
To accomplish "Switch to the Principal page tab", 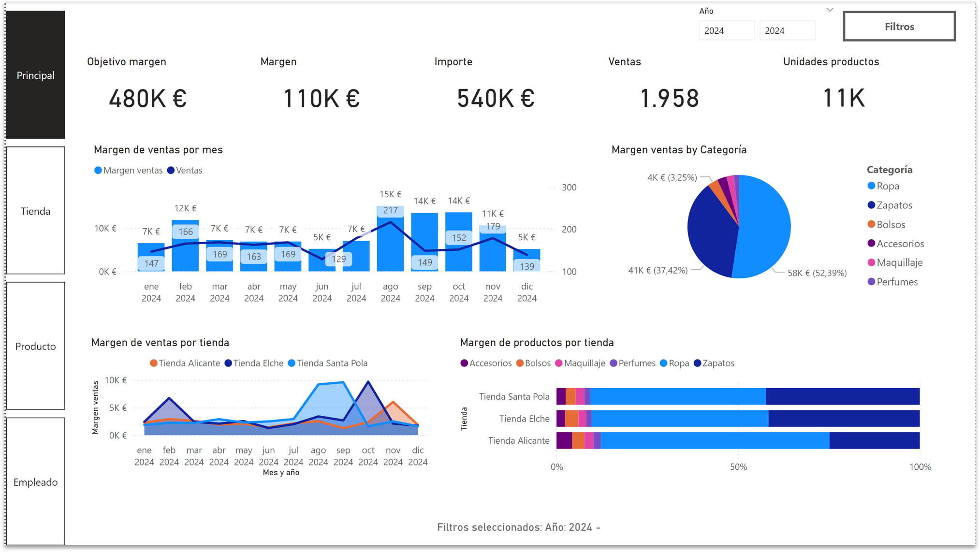I will 35,75.
